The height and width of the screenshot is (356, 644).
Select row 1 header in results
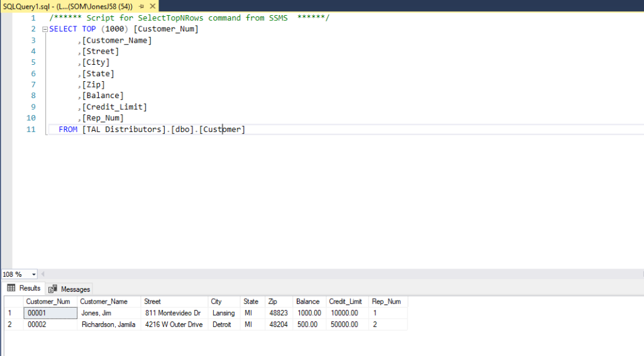pyautogui.click(x=14, y=313)
